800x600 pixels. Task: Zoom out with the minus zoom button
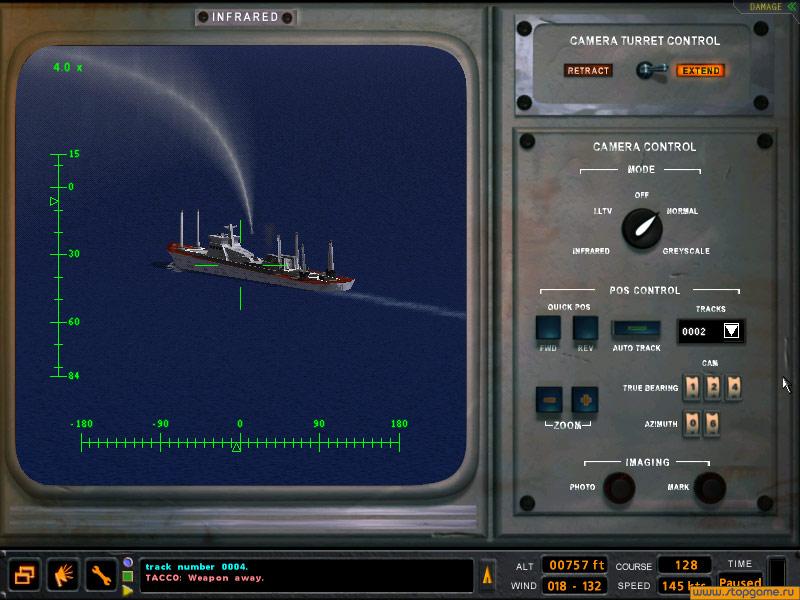pos(547,399)
